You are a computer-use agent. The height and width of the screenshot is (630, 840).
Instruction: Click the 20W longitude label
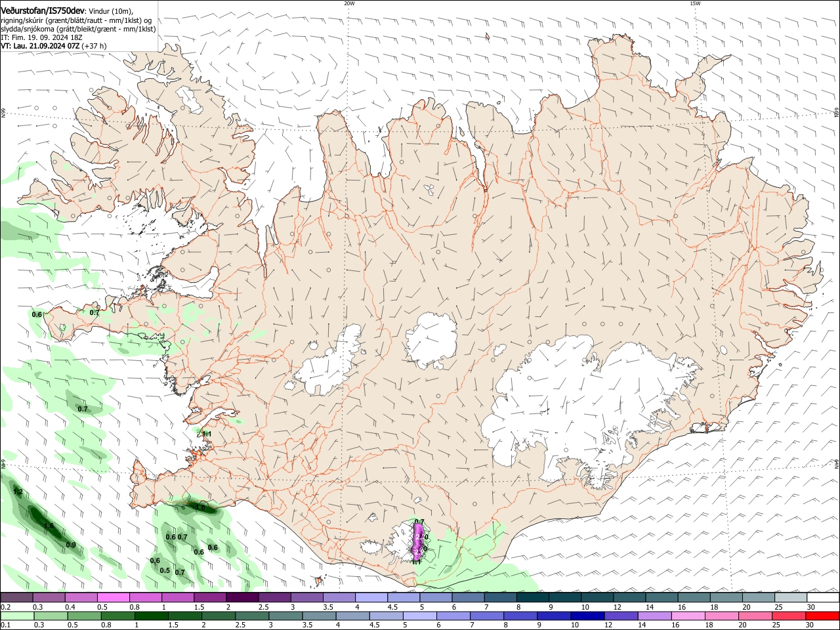click(x=349, y=3)
